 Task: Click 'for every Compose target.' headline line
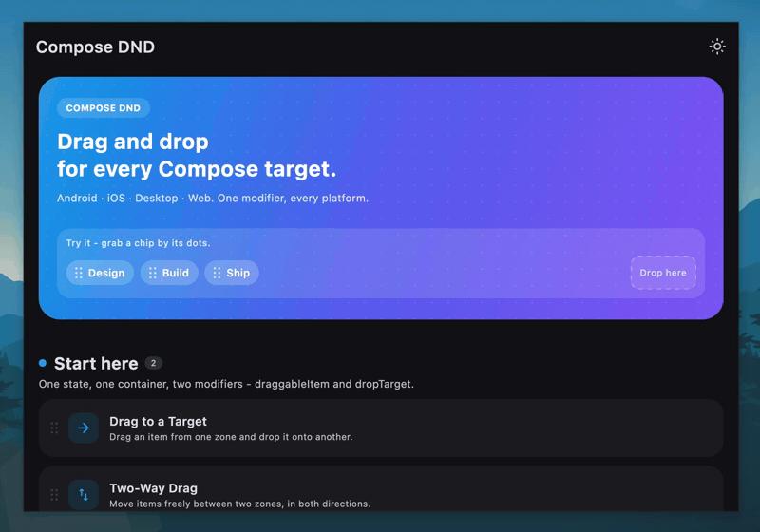point(197,169)
